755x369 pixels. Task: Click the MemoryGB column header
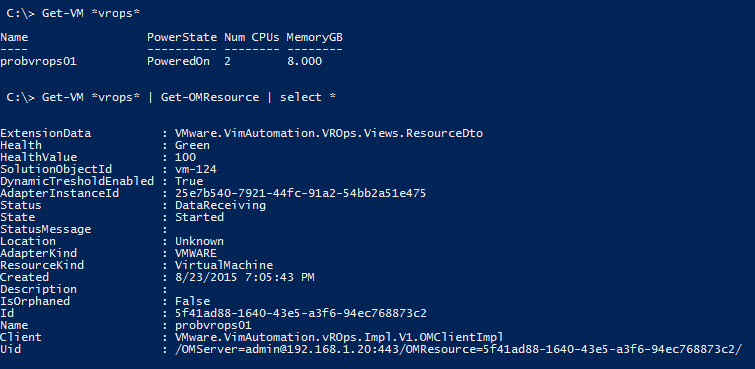coord(314,37)
